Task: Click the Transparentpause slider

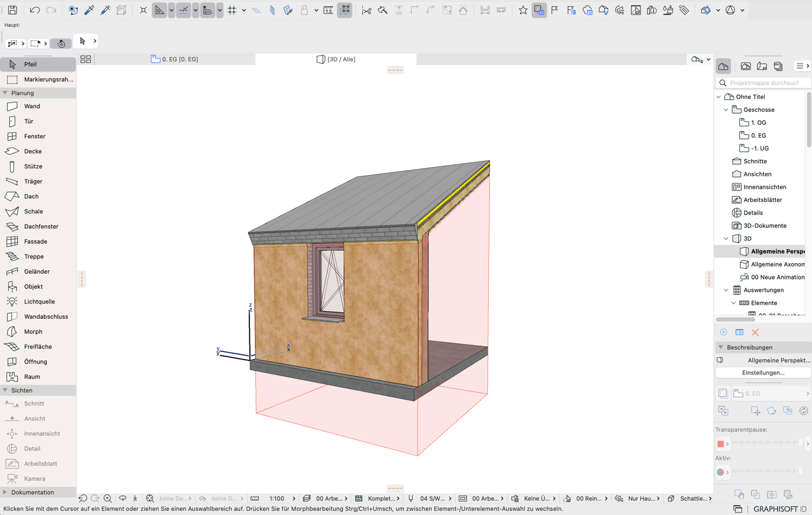Action: click(x=767, y=444)
